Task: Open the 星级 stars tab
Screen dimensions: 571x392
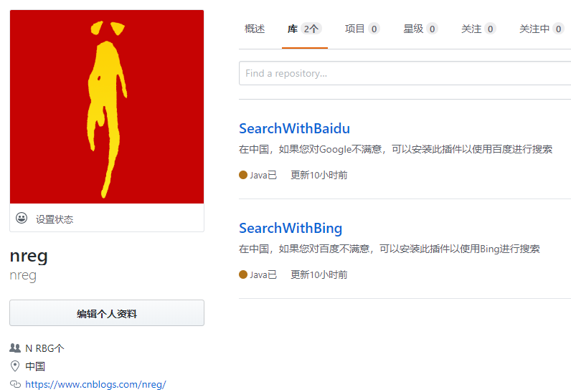Action: click(420, 29)
